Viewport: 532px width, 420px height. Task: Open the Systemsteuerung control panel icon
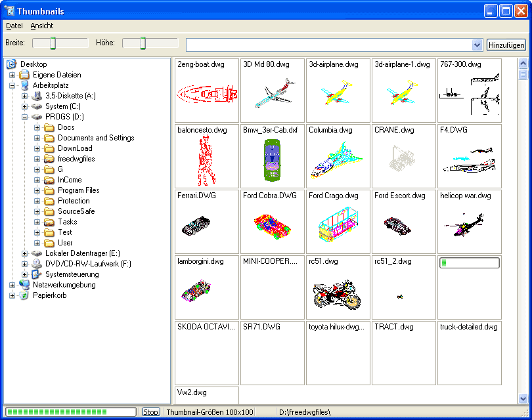coord(37,274)
